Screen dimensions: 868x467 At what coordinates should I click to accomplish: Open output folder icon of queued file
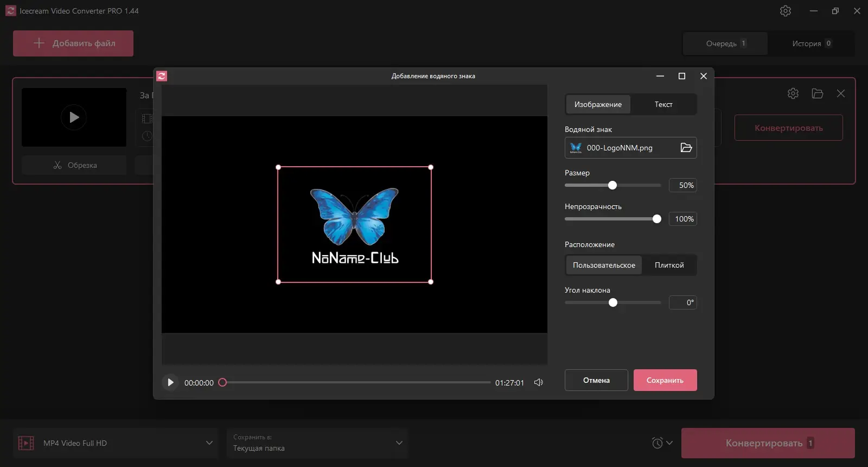point(818,93)
